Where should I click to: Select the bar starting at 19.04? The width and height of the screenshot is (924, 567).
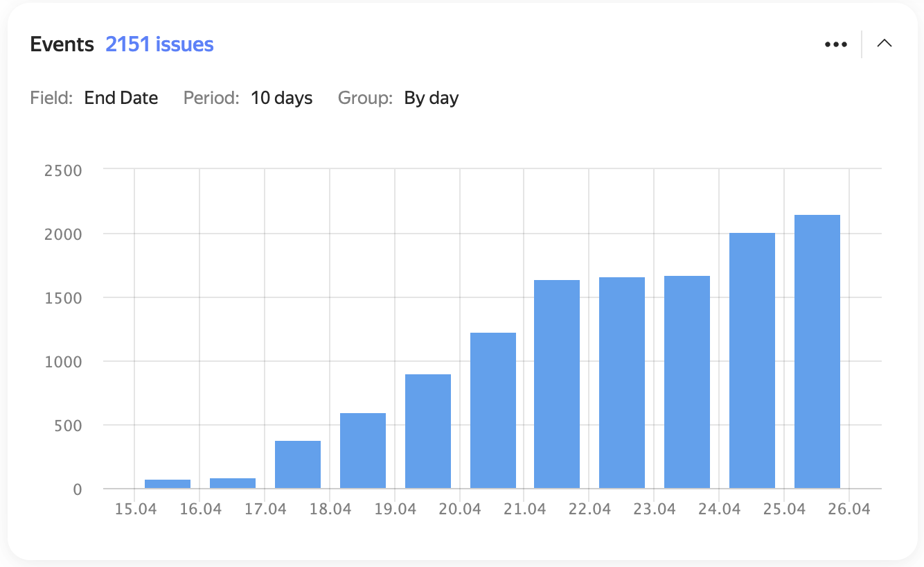(x=428, y=431)
